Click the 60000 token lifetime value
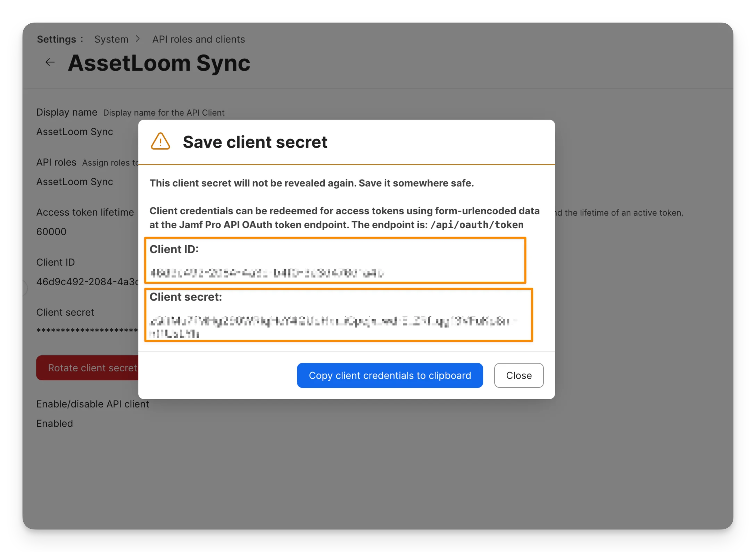The width and height of the screenshot is (756, 552). (51, 232)
